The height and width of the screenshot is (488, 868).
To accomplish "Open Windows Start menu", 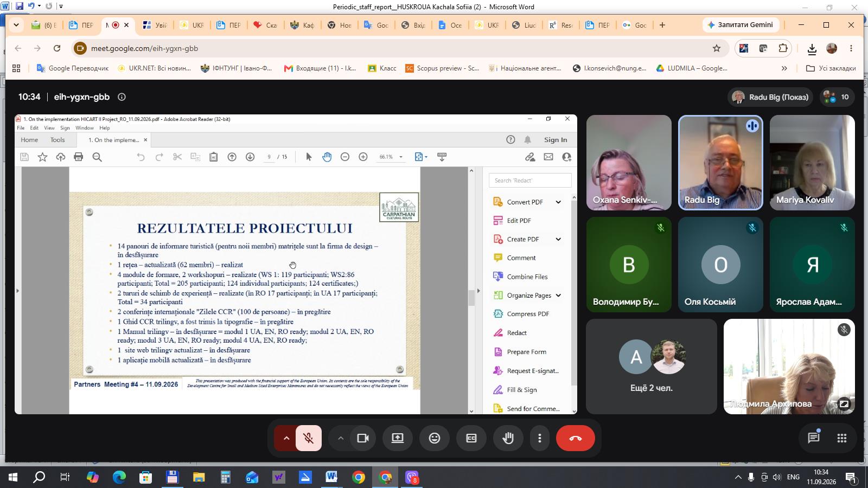I will point(13,478).
